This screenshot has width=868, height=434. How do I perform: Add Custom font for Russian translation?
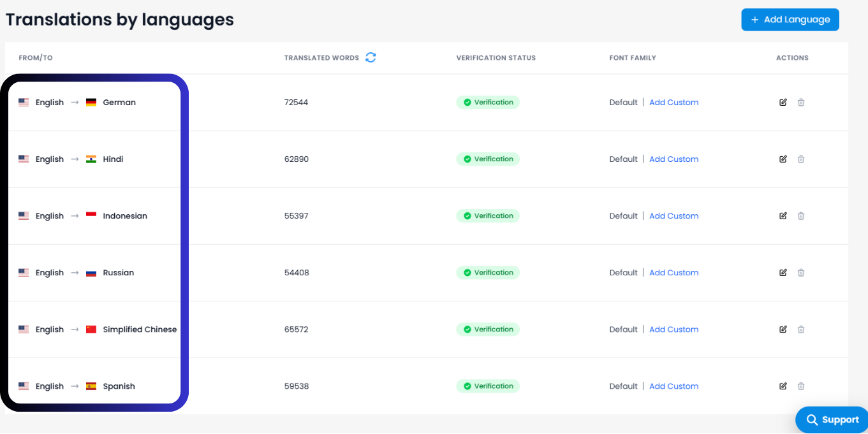pyautogui.click(x=673, y=272)
